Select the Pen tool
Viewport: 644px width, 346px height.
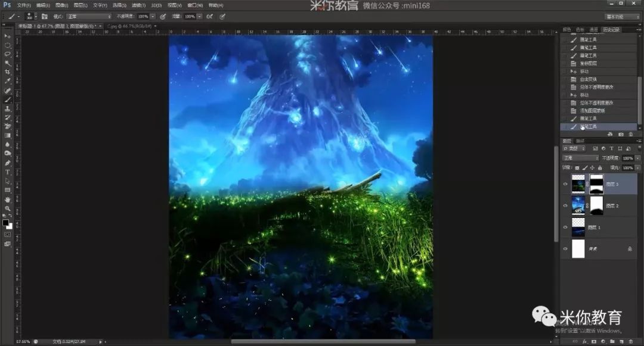7,163
